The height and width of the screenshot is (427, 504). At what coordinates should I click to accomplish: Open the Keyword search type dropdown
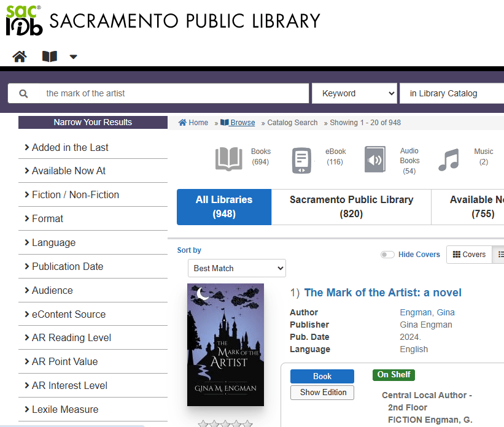pos(355,93)
